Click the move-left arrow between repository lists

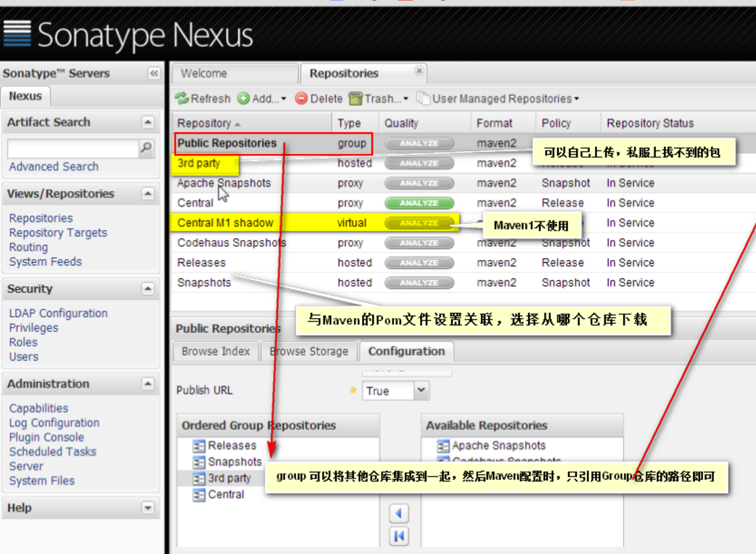[398, 514]
